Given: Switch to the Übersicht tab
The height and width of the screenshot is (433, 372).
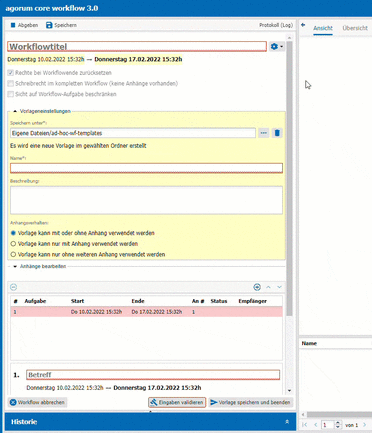Looking at the screenshot, I should (x=355, y=28).
